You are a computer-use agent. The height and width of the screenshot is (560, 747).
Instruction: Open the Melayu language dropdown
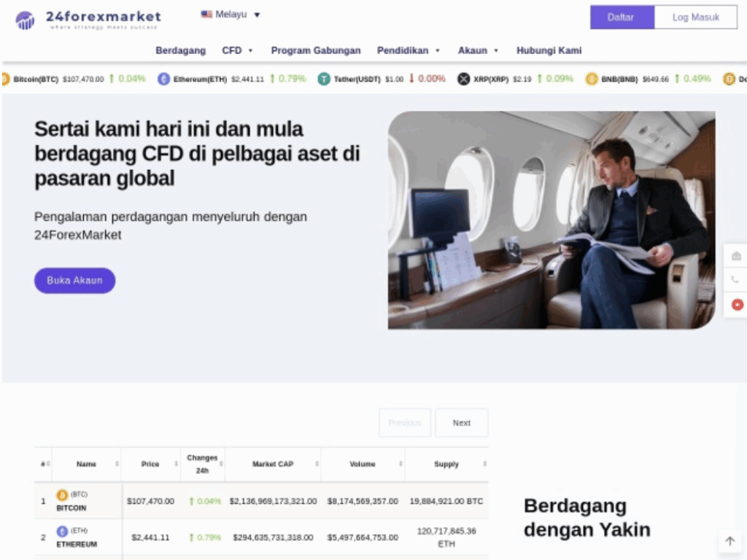(x=231, y=15)
